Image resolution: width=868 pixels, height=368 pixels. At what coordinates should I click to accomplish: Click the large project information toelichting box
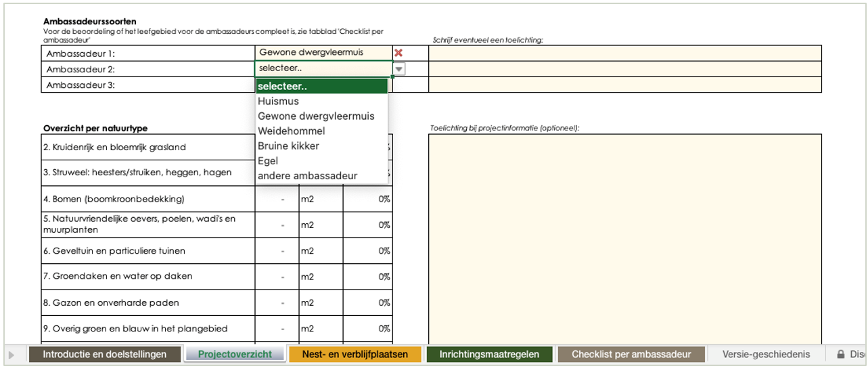624,237
